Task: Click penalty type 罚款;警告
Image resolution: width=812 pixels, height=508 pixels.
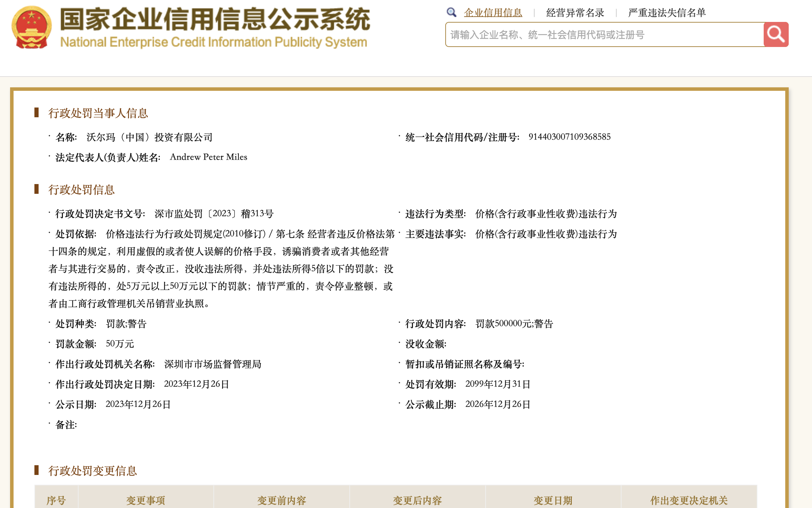Action: tap(126, 324)
